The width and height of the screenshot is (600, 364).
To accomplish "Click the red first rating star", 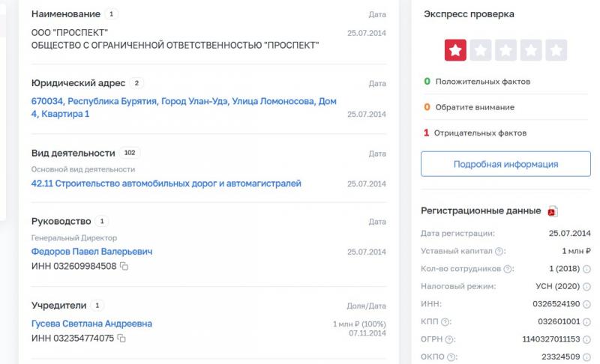I will (x=455, y=50).
